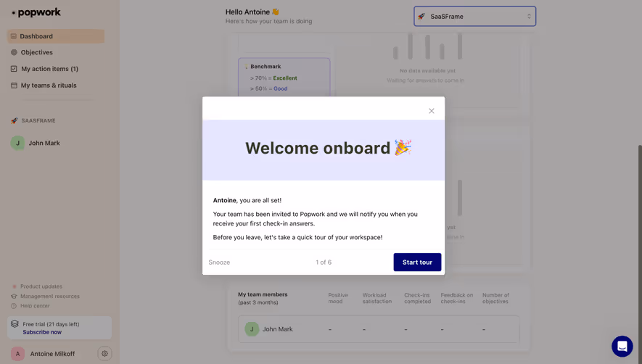The width and height of the screenshot is (642, 364).
Task: Click the teams & rituals calendar icon
Action: pyautogui.click(x=14, y=85)
